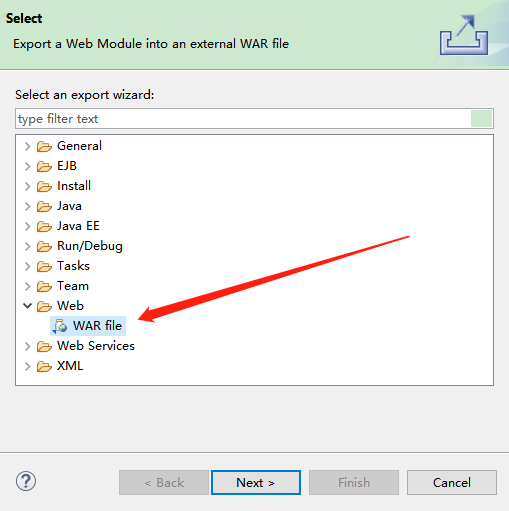Click the EJB folder icon
The width and height of the screenshot is (509, 511).
(44, 166)
